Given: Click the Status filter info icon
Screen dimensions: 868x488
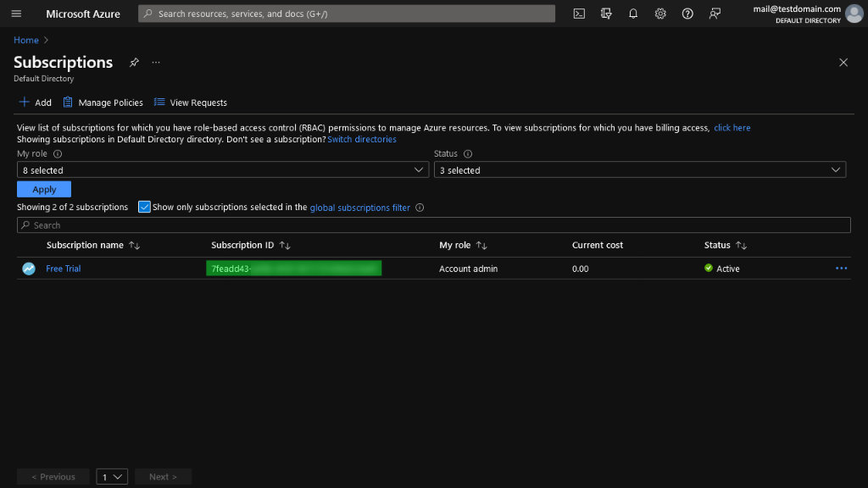Looking at the screenshot, I should coord(468,154).
